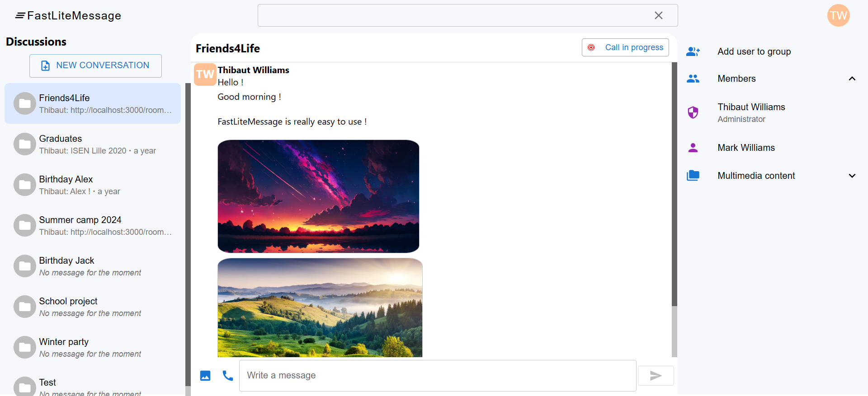Open the hamburger menu next to FastLiteMessage
The width and height of the screenshot is (868, 396).
pyautogui.click(x=20, y=16)
